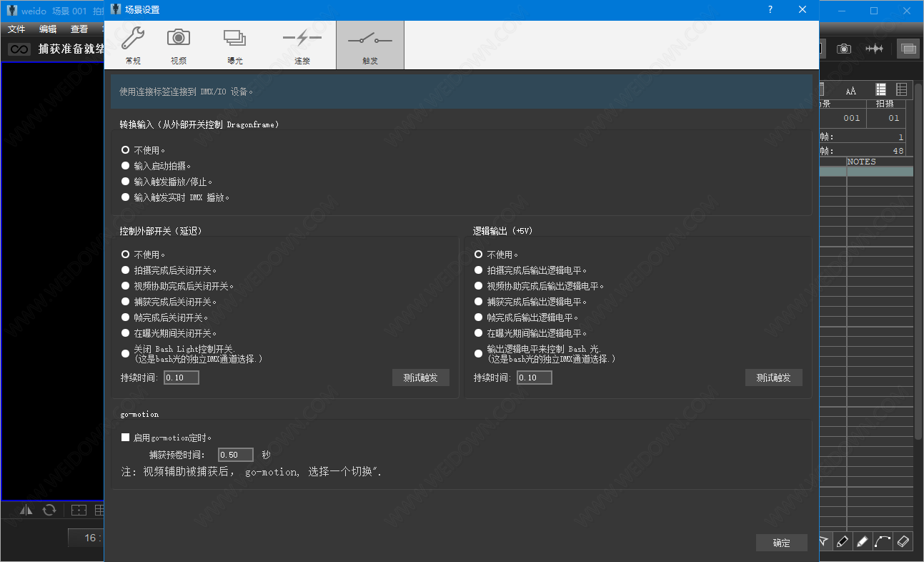Select 不使用 under 逻辑输出
Screen dimensions: 924x562
(x=496, y=255)
